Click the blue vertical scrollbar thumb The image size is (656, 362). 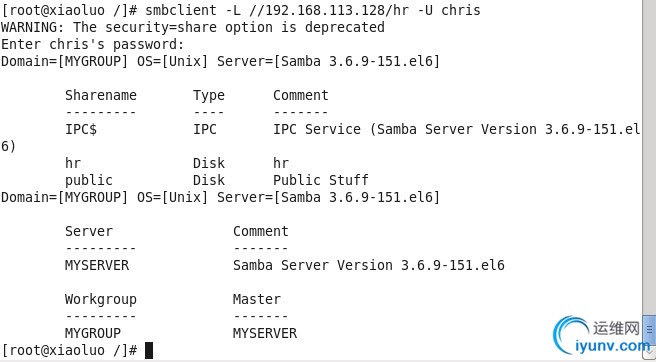[650, 330]
